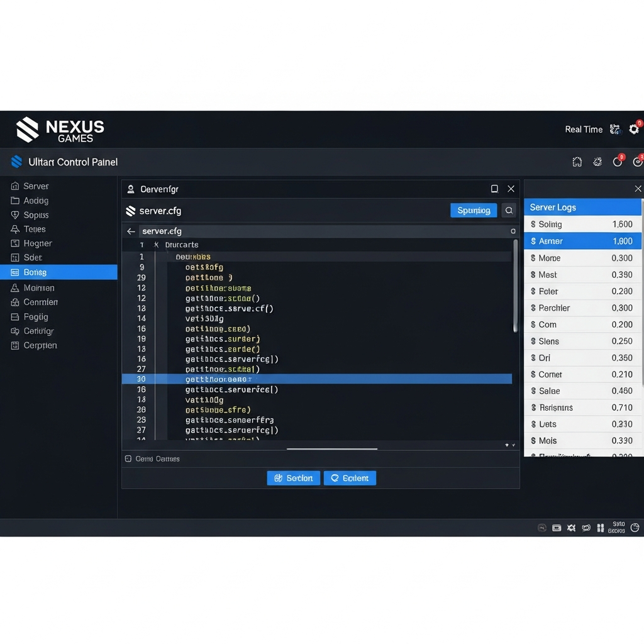The height and width of the screenshot is (644, 644).
Task: Click the Seclon button
Action: pyautogui.click(x=293, y=478)
